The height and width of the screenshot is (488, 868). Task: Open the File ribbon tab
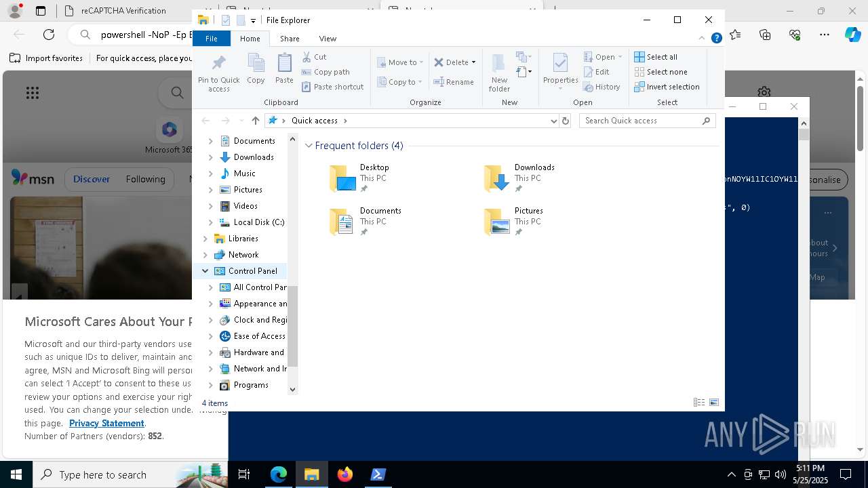tap(212, 39)
